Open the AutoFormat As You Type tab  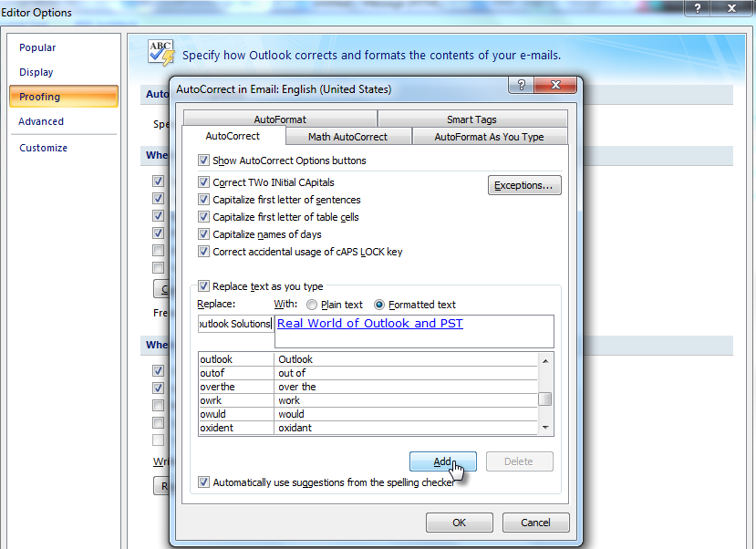click(490, 137)
